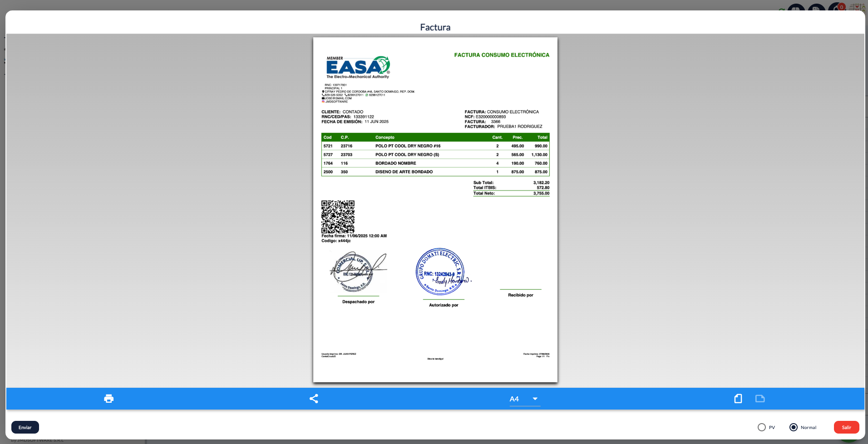Screen dimensions: 868x444
Task: Click 'Autorizado por' signature label
Action: (444, 305)
